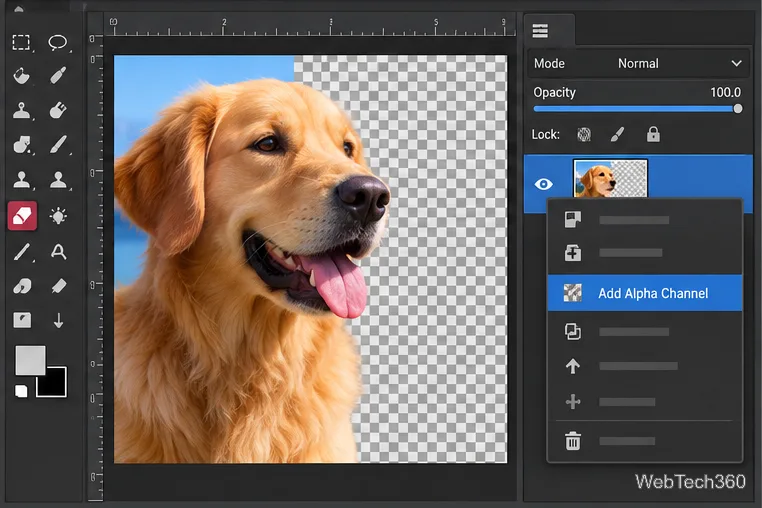Open the layers panel hamburger tab
Viewport: 762px width, 508px height.
tap(540, 31)
